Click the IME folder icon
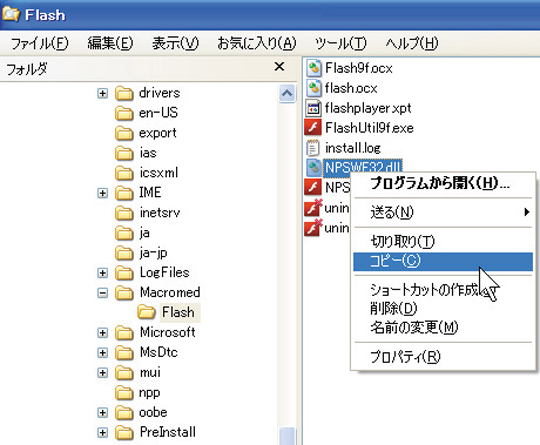The image size is (540, 445). (124, 193)
